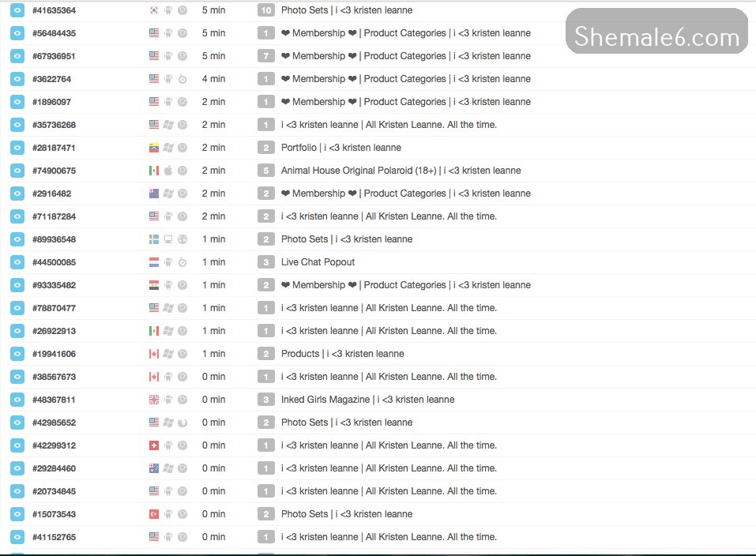Click the Canada flag in row #19941606
756x556 pixels.
click(154, 354)
